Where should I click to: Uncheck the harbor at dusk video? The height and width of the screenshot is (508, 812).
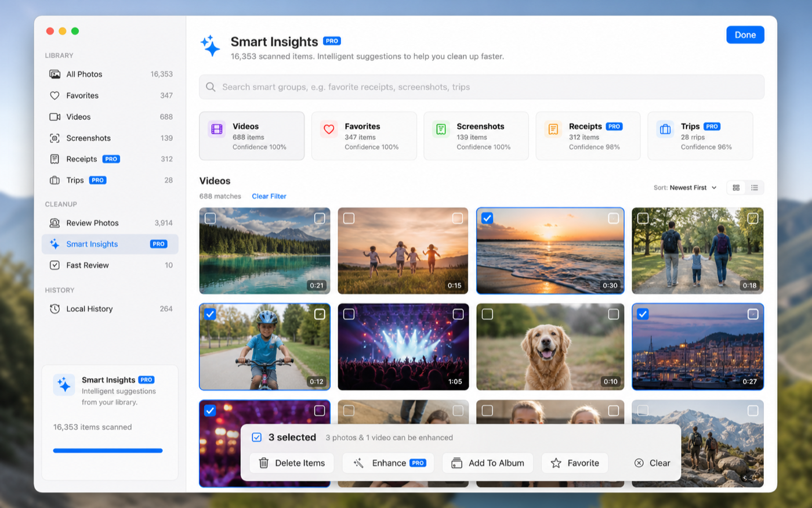coord(643,314)
